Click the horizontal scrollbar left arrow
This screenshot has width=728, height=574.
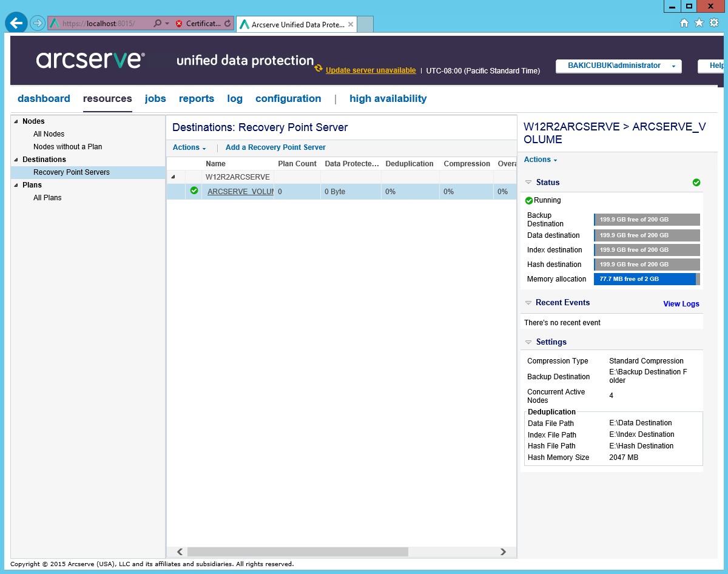coord(180,552)
